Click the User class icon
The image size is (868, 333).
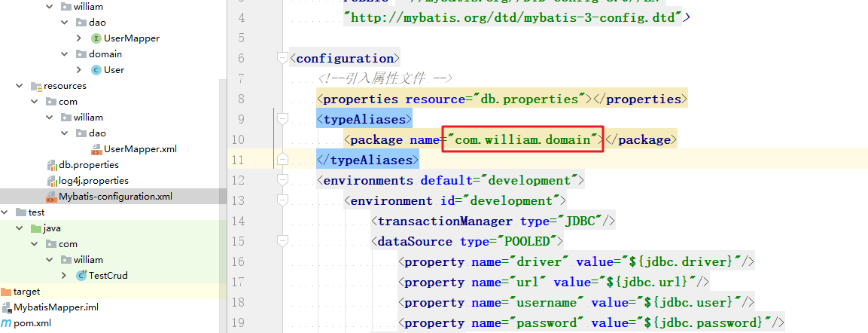coord(96,70)
